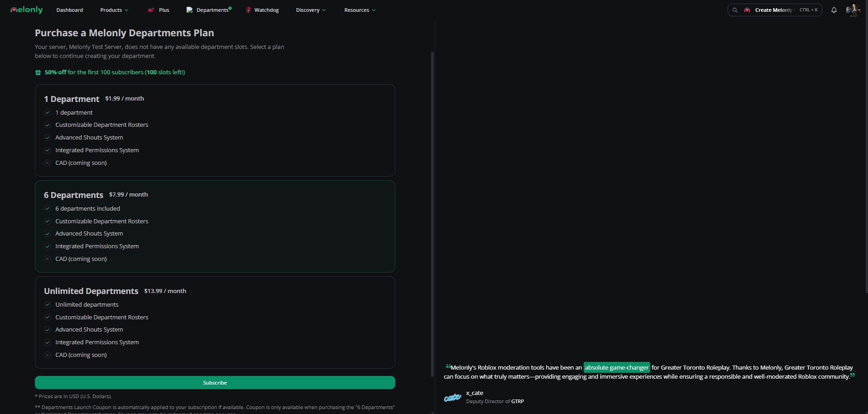Click the $1.99 / month price

pyautogui.click(x=125, y=98)
